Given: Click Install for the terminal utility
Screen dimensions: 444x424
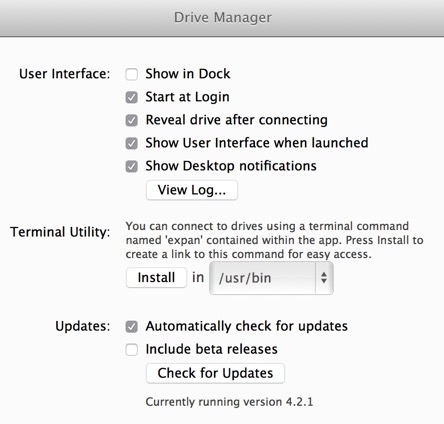Looking at the screenshot, I should [x=156, y=277].
